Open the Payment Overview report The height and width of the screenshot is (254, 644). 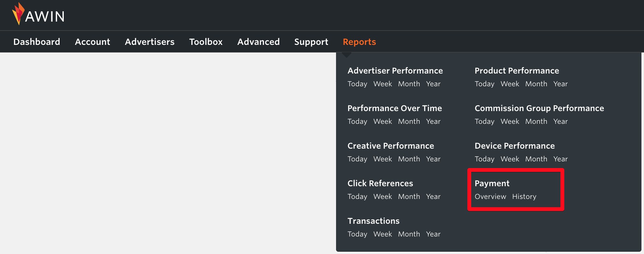(490, 197)
